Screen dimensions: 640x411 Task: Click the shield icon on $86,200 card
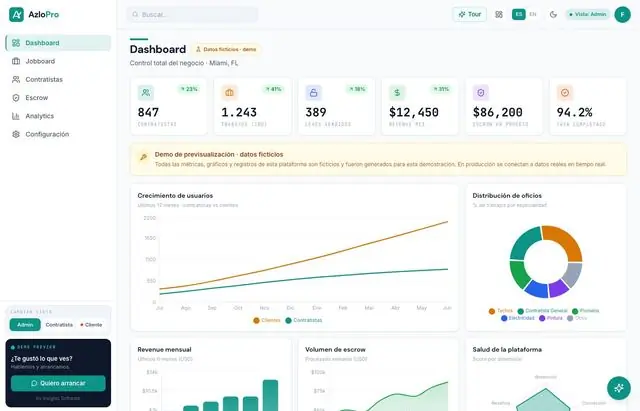pyautogui.click(x=481, y=93)
